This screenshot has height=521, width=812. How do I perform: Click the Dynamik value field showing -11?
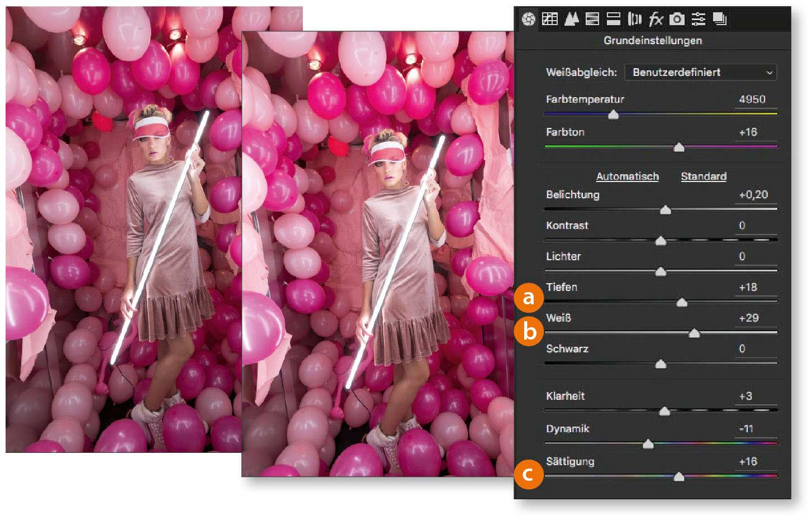746,429
